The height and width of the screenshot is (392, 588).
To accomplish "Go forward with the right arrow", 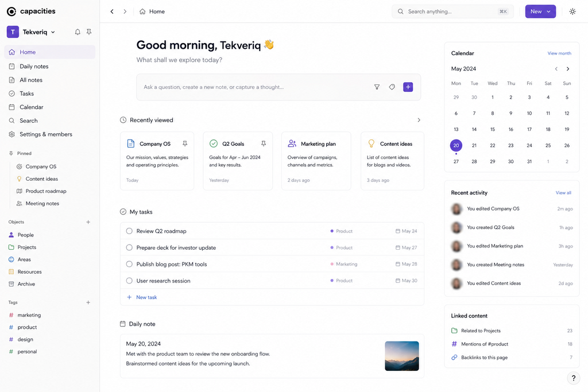I will click(x=125, y=11).
